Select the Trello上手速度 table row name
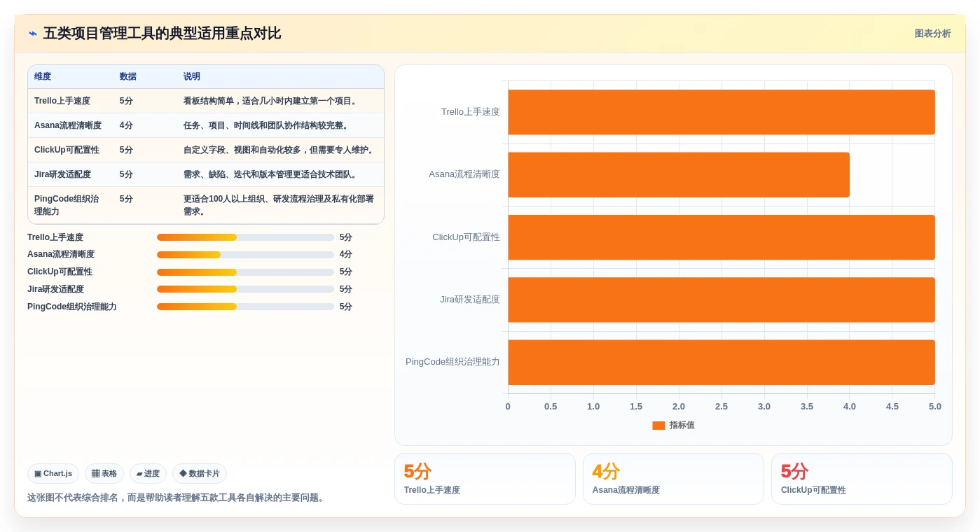The height and width of the screenshot is (532, 980). [62, 101]
